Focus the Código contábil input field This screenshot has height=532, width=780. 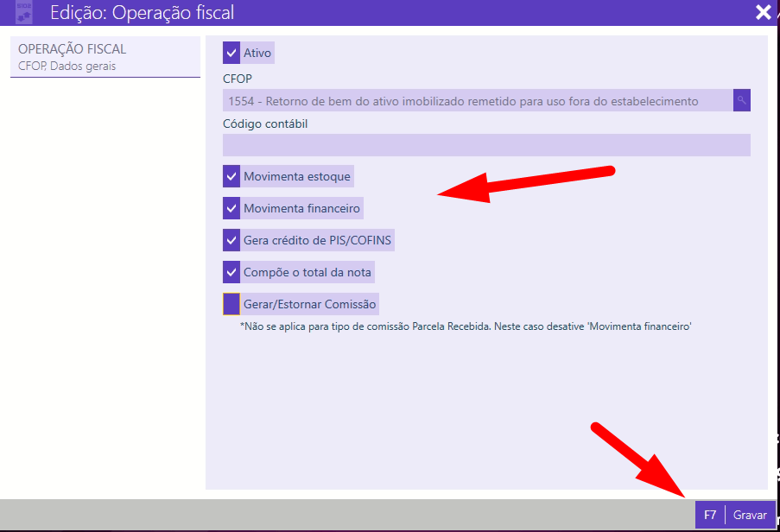coord(486,145)
